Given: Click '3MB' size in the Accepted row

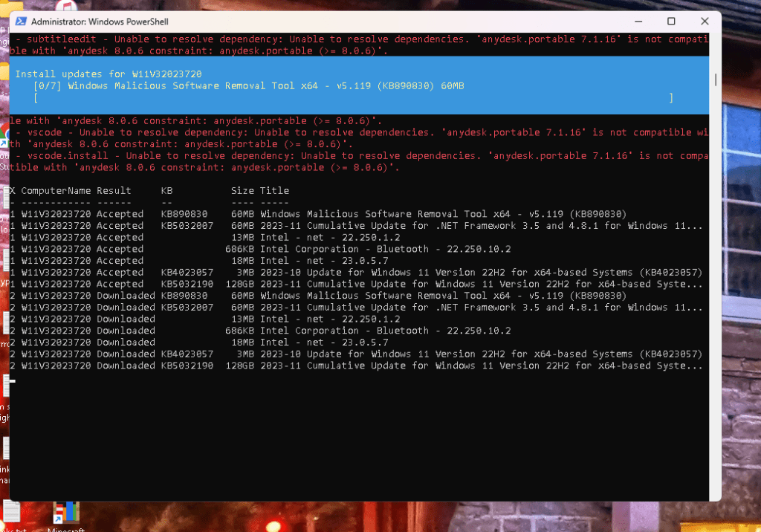Looking at the screenshot, I should point(245,272).
